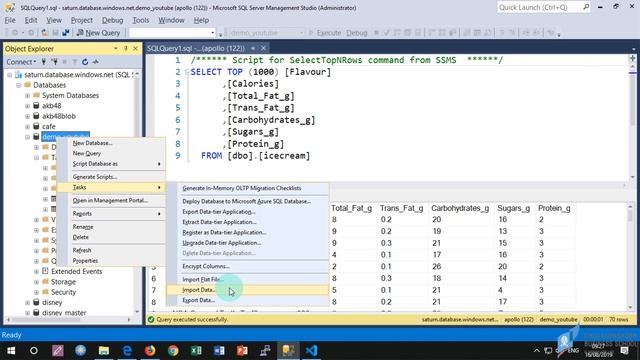Click line 9 FROM [dbo].[icecream] in editor
Screen dimensions: 640x360
point(256,156)
